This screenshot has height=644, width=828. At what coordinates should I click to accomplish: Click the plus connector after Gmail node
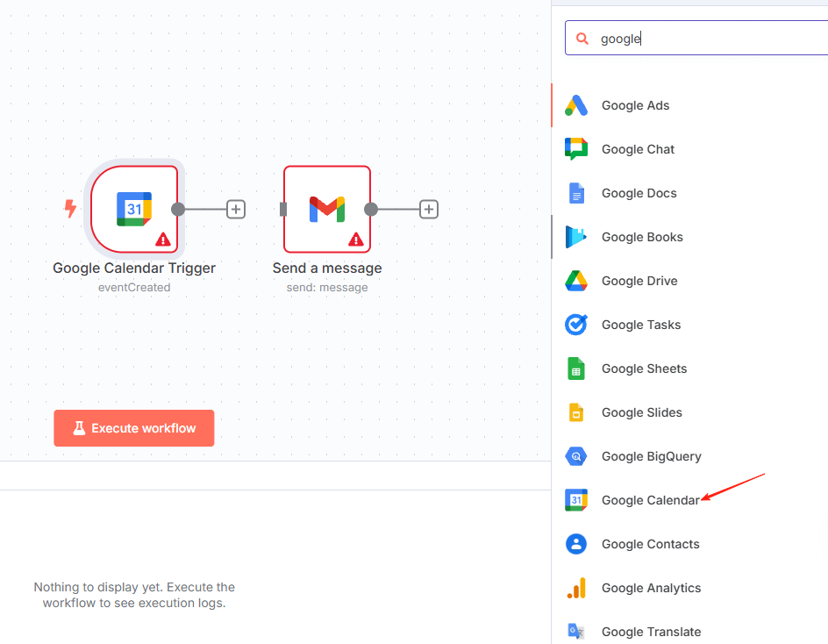tap(428, 209)
